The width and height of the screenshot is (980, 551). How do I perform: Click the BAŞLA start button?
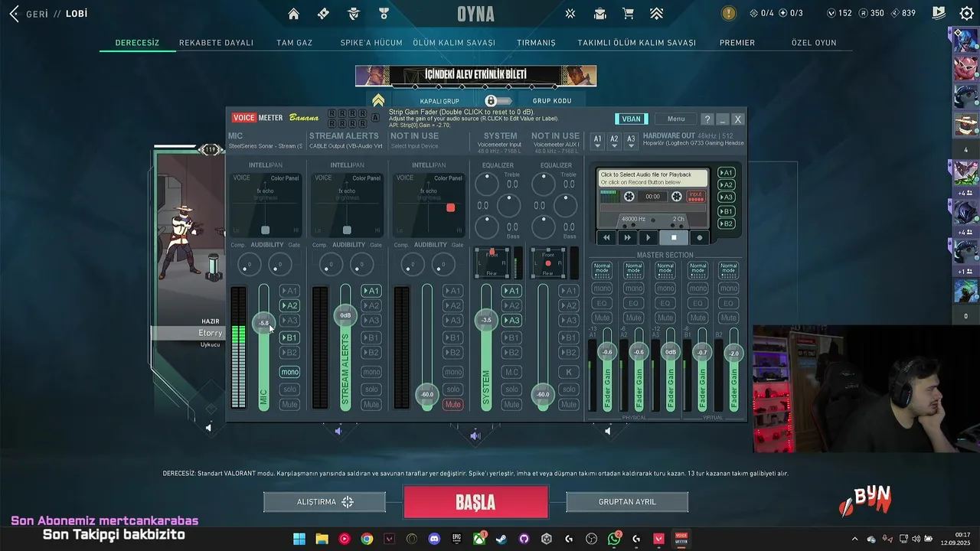point(475,503)
